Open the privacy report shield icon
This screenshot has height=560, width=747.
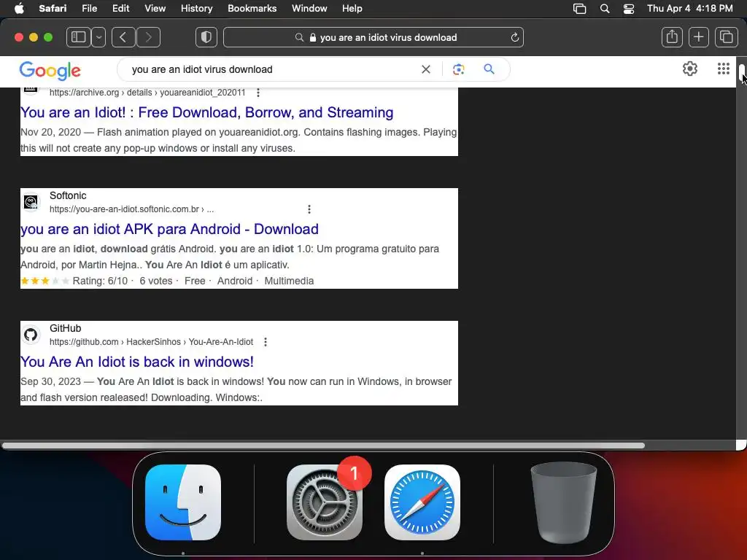206,37
